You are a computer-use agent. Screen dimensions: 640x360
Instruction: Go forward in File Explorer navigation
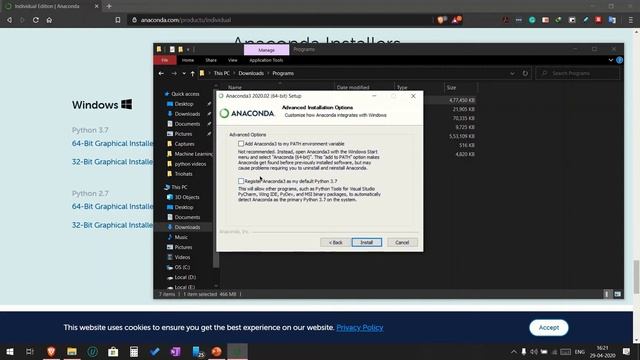pyautogui.click(x=174, y=73)
